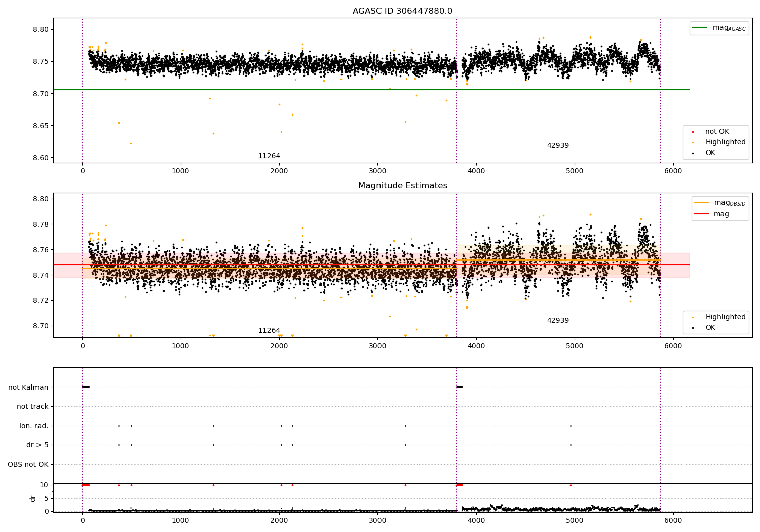This screenshot has height=532, width=760.
Task: Click obsid label '42939' in Magnitude Estimates plot
Action: tap(558, 321)
